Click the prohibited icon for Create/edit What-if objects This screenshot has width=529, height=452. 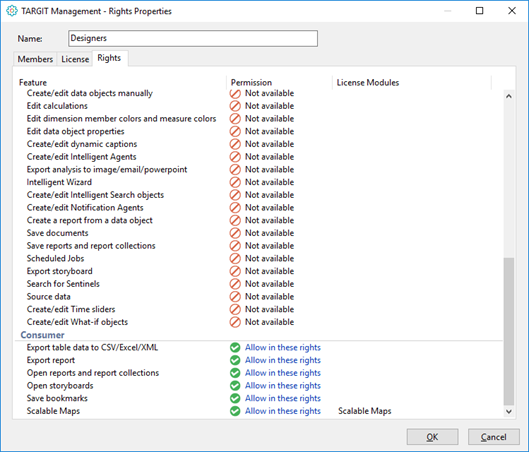click(235, 322)
